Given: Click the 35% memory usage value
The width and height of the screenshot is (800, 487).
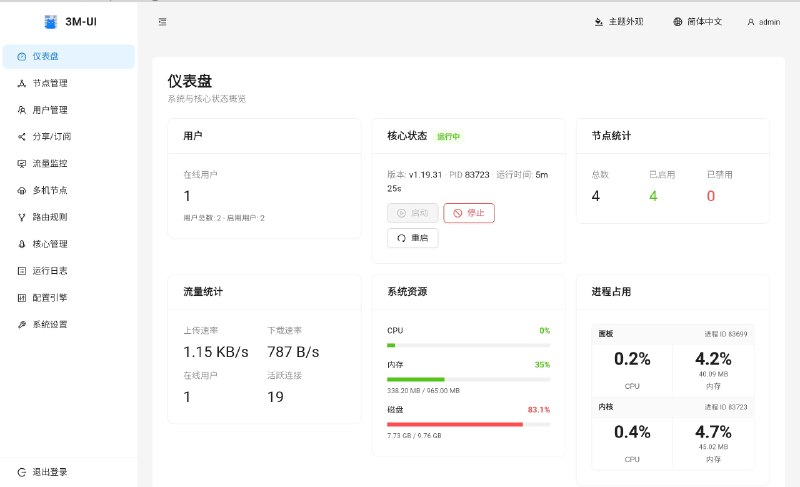Looking at the screenshot, I should pyautogui.click(x=542, y=365).
